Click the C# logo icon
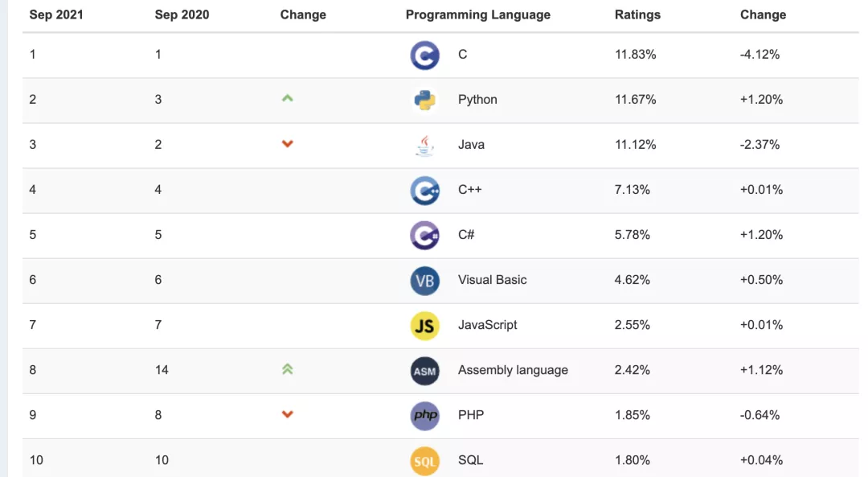This screenshot has width=868, height=477. pyautogui.click(x=424, y=236)
